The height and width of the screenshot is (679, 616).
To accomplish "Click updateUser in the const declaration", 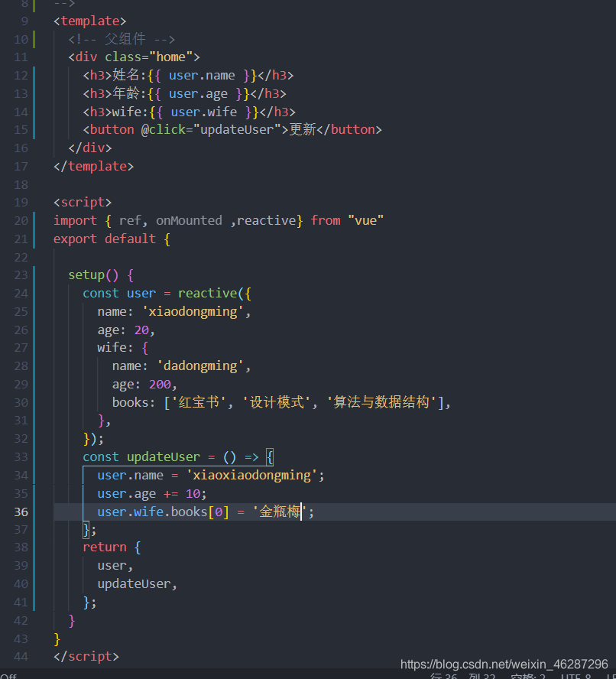I will 164,457.
